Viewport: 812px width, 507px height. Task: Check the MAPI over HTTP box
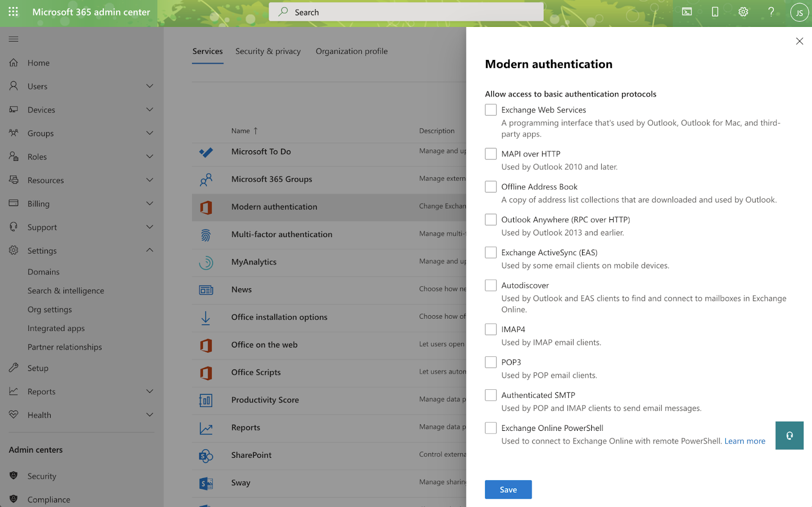[x=491, y=154]
